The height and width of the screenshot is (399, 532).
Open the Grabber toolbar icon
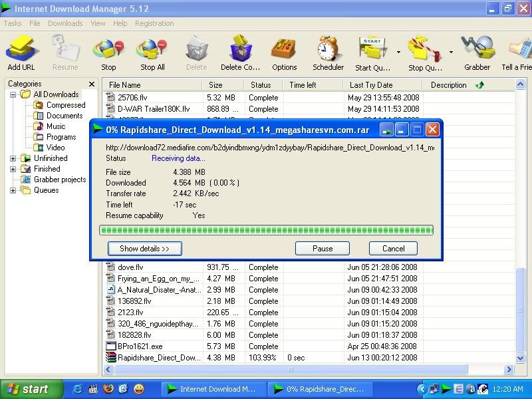point(477,53)
